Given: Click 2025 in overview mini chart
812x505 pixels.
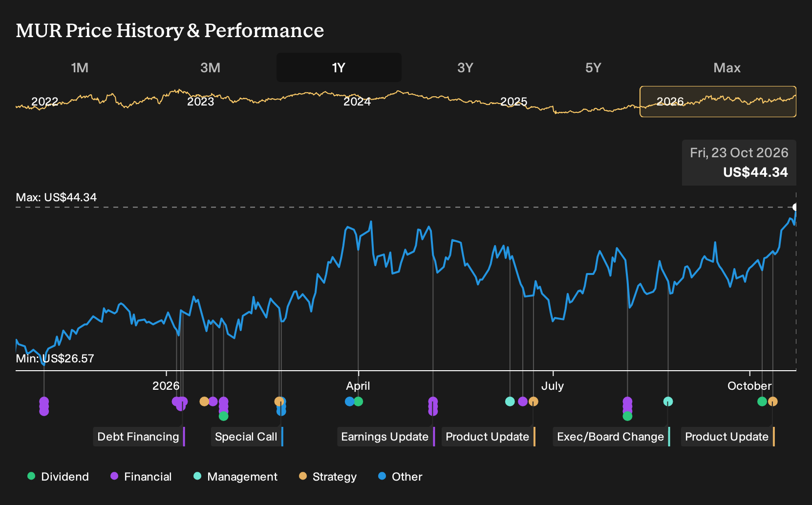Looking at the screenshot, I should click(513, 102).
